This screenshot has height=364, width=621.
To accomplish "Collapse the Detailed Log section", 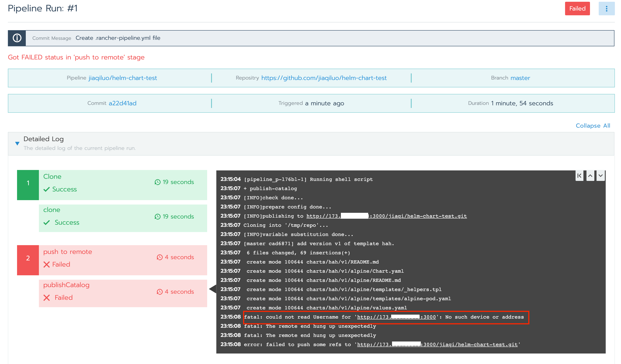I will (17, 143).
